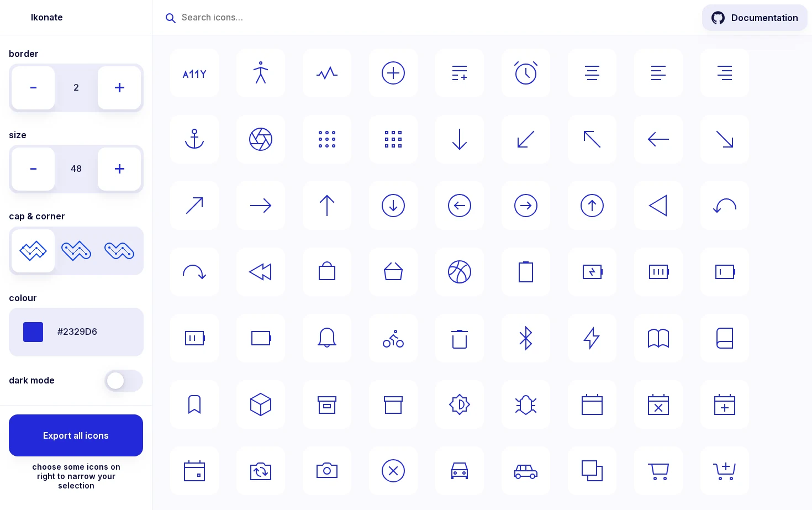Decrease the border width
812x510 pixels.
pyautogui.click(x=33, y=88)
